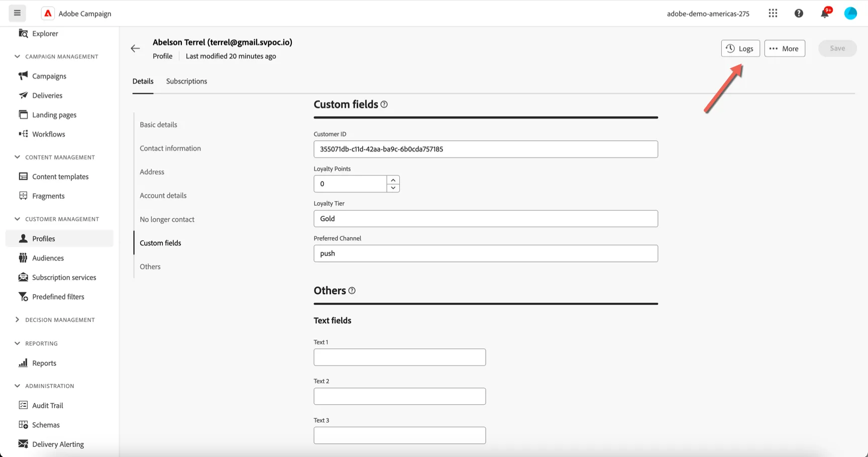Increase Loyalty Points with up arrow
868x457 pixels.
coord(393,180)
